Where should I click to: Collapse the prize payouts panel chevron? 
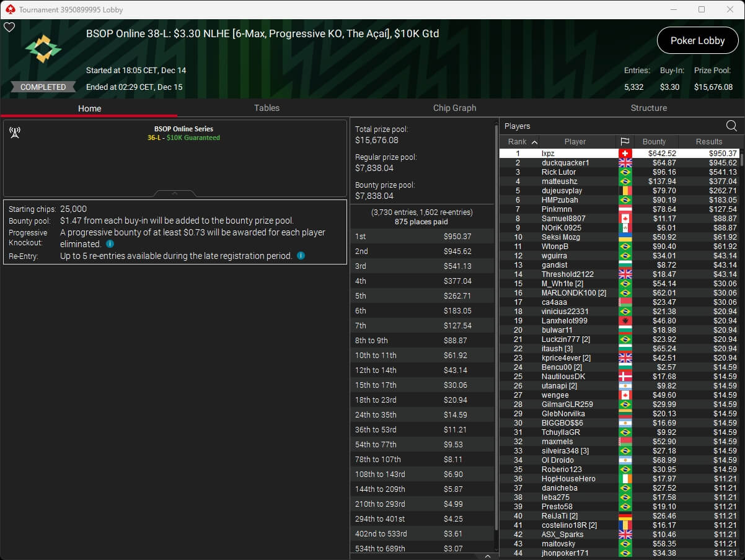click(487, 556)
